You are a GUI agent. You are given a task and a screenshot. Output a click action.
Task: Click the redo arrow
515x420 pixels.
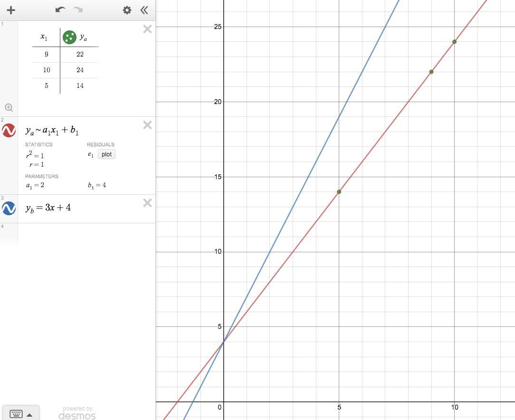click(x=78, y=10)
